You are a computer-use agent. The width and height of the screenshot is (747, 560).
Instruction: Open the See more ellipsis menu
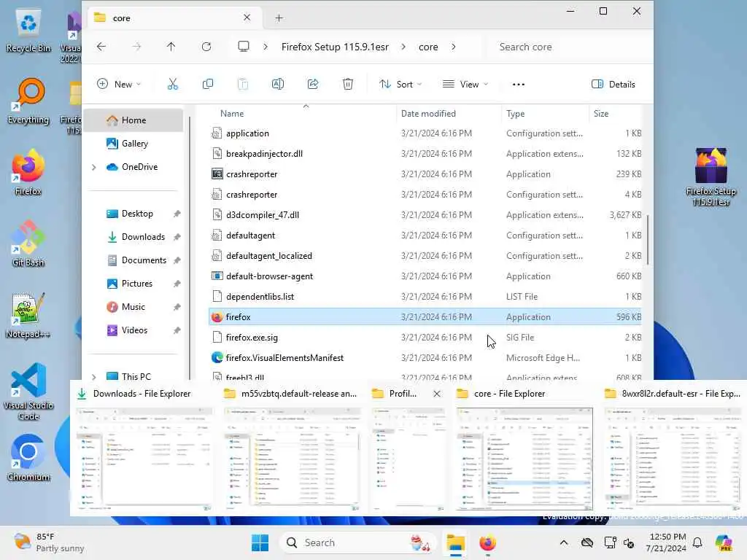coord(519,85)
